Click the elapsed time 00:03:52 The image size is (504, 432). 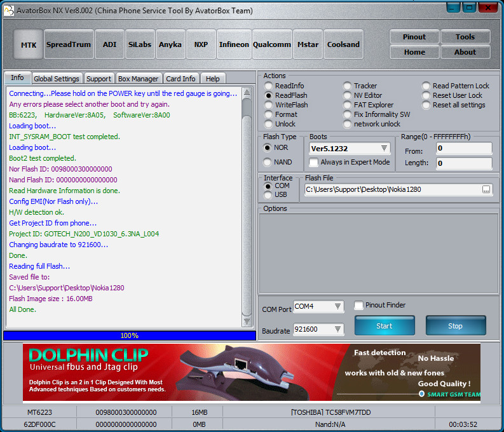click(463, 424)
